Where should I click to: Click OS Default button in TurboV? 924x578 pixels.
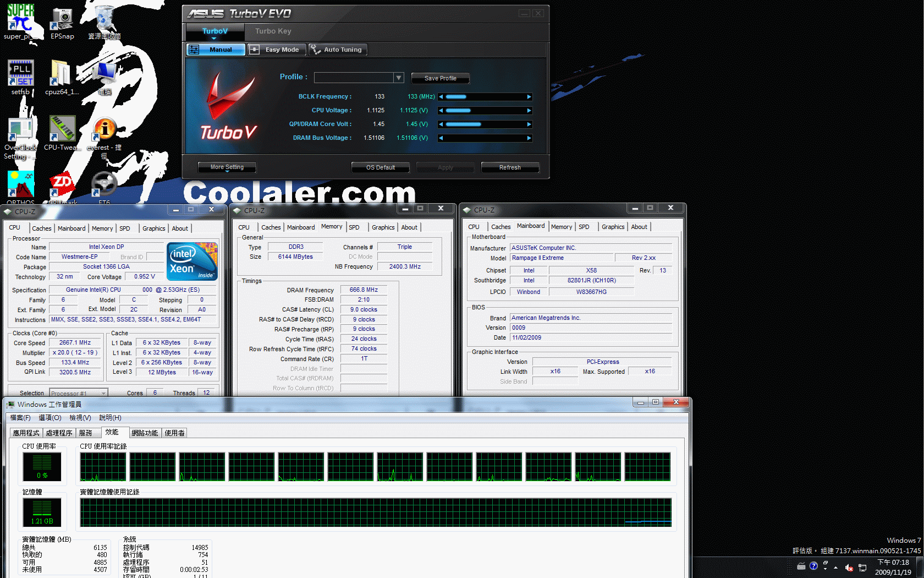(x=381, y=167)
